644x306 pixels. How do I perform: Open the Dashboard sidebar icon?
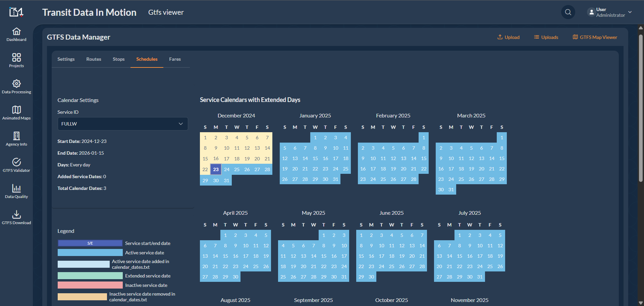click(16, 32)
